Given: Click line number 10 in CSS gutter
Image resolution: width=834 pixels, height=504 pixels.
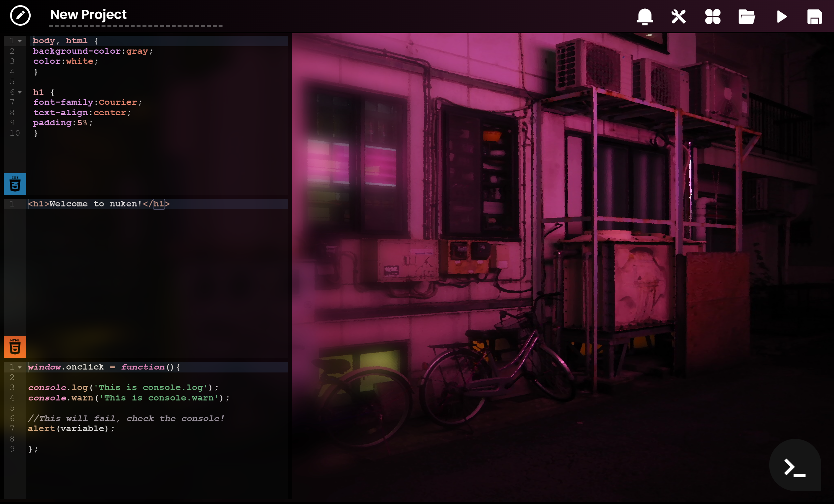Looking at the screenshot, I should pos(15,133).
